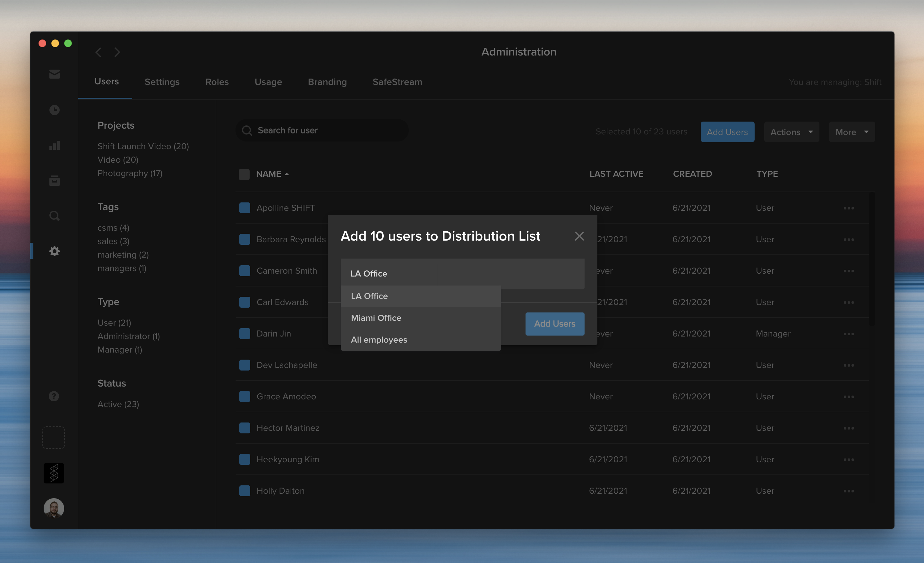Select the header checkbox beside NAME
Viewport: 924px width, 563px height.
pyautogui.click(x=244, y=174)
